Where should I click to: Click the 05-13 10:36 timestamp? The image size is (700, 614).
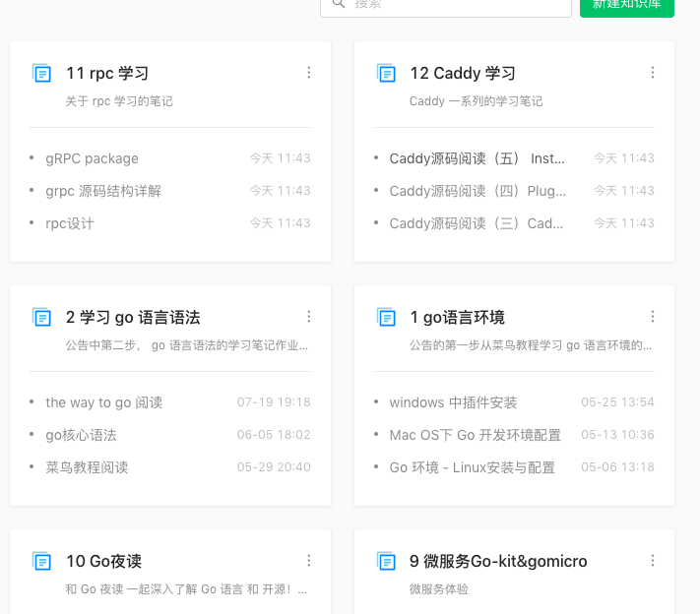point(618,435)
